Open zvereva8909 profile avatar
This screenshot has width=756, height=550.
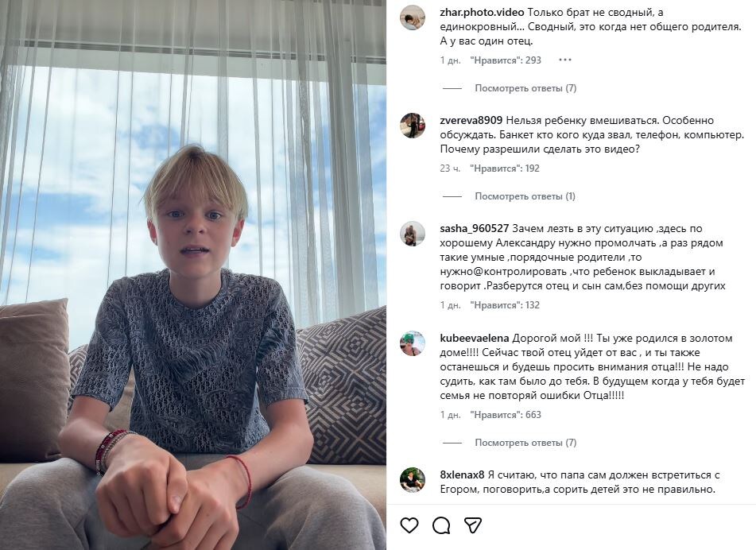(412, 126)
